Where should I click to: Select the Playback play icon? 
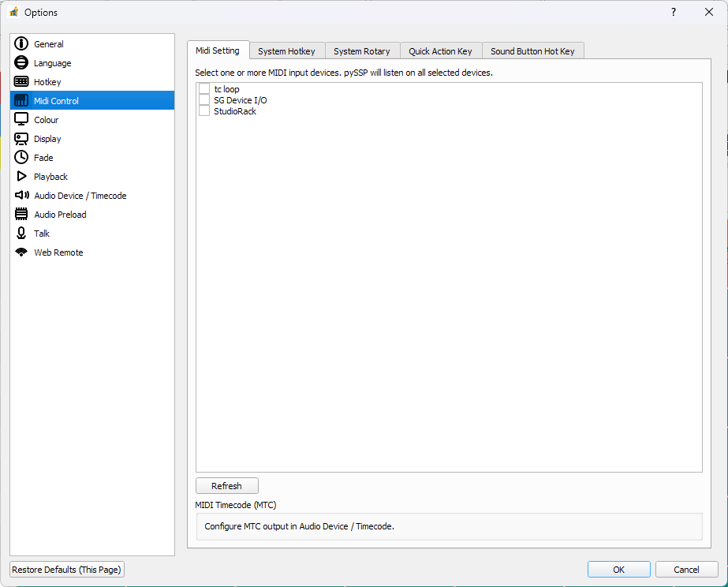pos(22,176)
